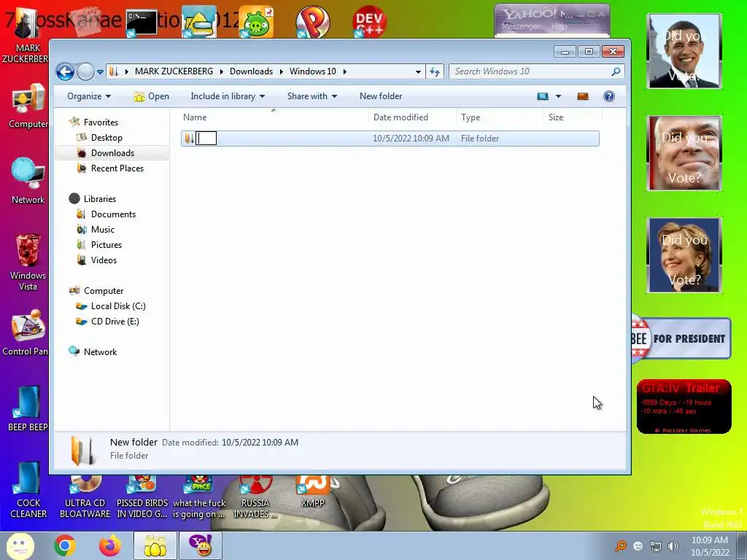Click Hillary Clinton Did you Vote gadget
This screenshot has width=747, height=560.
pos(684,255)
